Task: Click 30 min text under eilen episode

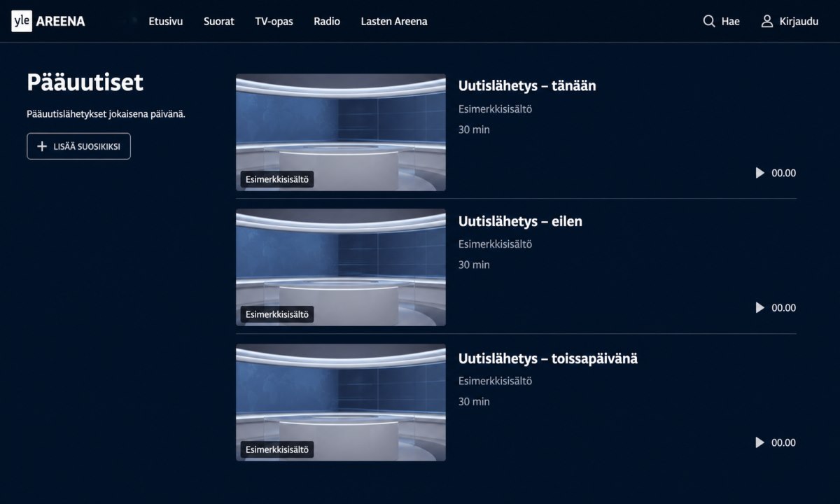Action: pyautogui.click(x=474, y=265)
